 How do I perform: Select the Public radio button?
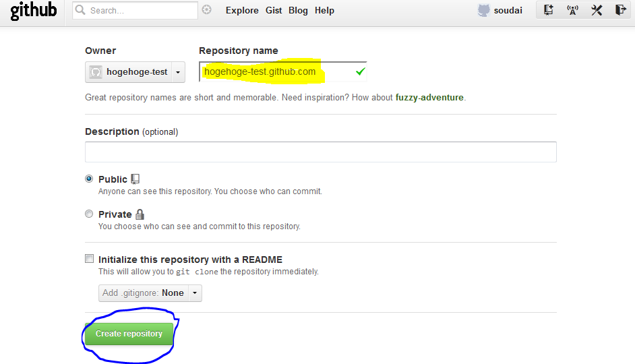click(x=89, y=179)
